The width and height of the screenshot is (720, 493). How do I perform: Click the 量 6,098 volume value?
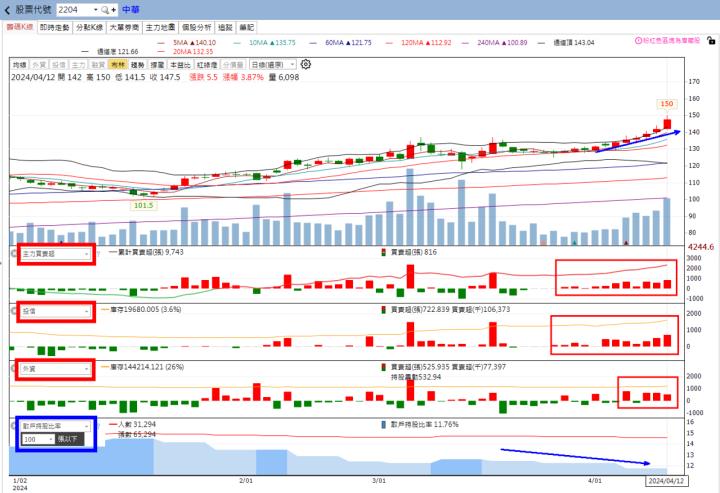click(x=284, y=78)
